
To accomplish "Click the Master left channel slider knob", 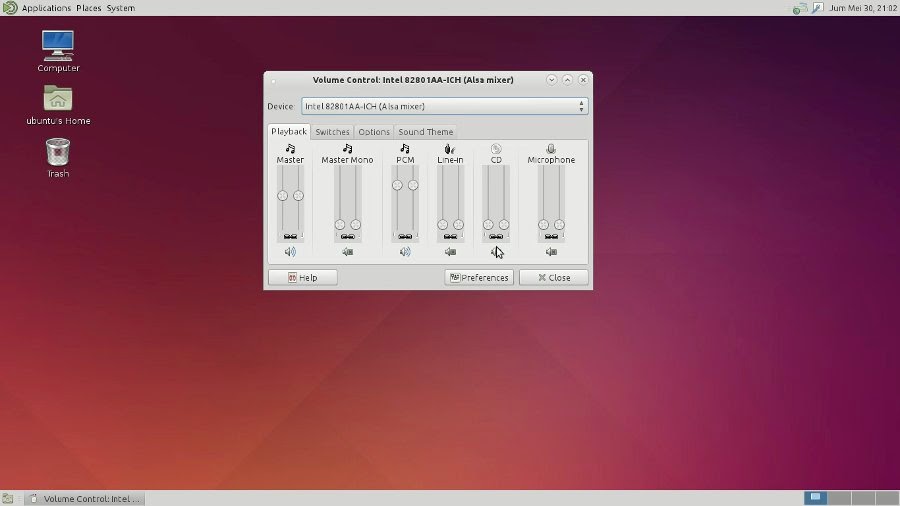I will pyautogui.click(x=282, y=196).
